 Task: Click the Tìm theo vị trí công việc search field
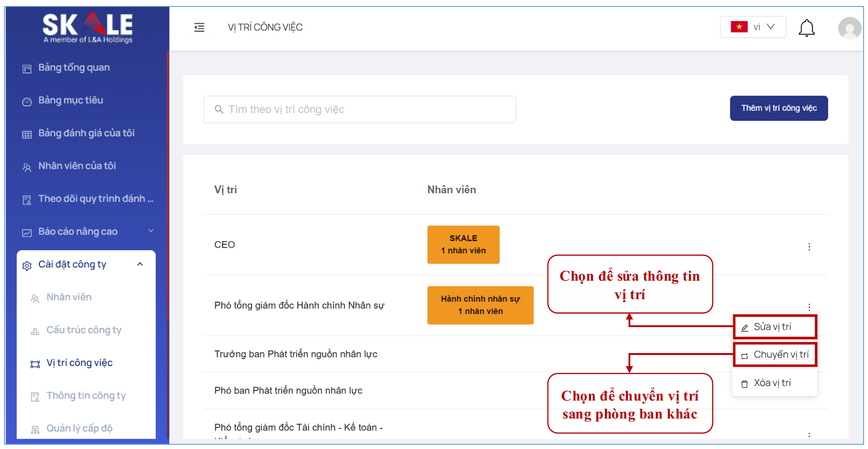coord(367,109)
